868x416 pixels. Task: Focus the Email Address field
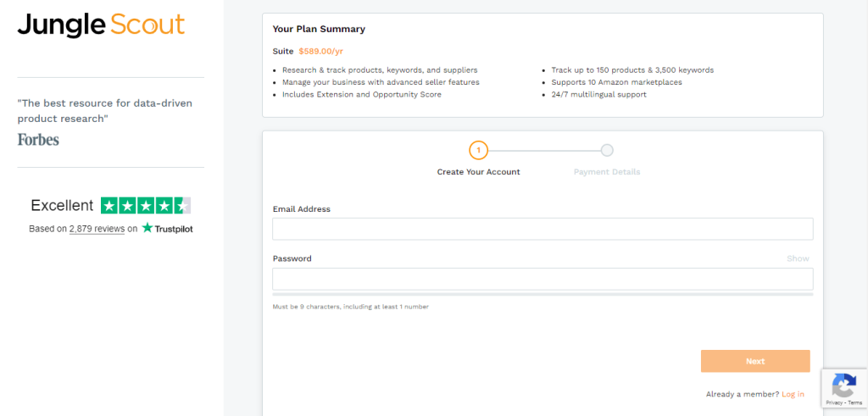coord(542,229)
